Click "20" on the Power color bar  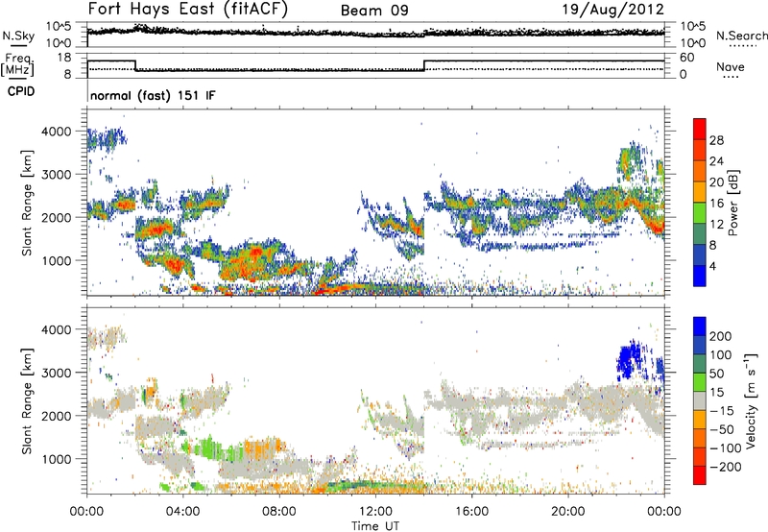(x=716, y=182)
